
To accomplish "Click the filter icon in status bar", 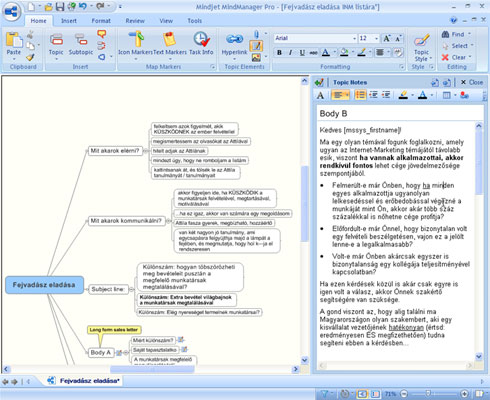I will click(325, 394).
